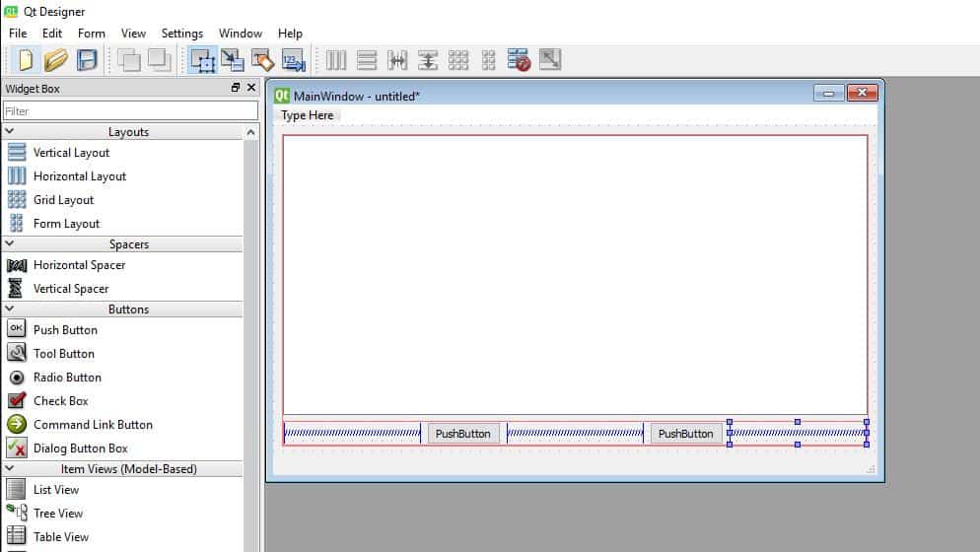This screenshot has width=980, height=552.
Task: Close the Widget Box panel
Action: pyautogui.click(x=251, y=88)
